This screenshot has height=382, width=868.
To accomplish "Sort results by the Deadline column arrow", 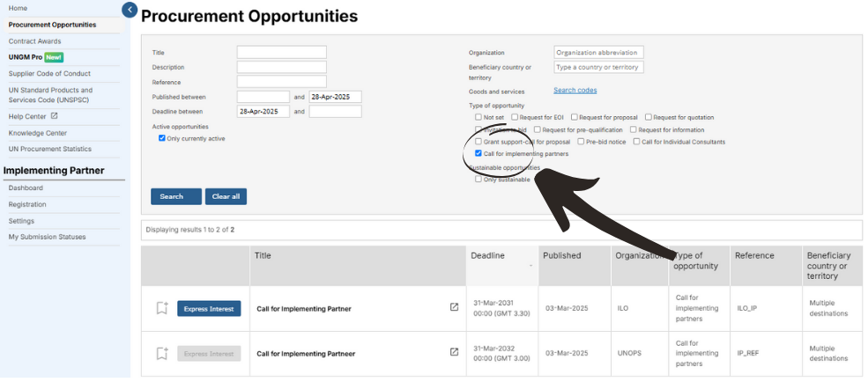I will pyautogui.click(x=530, y=266).
